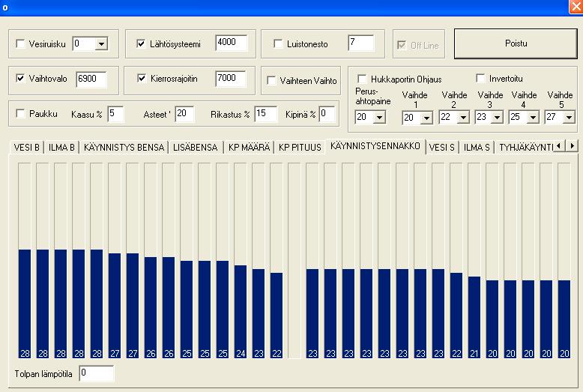The height and width of the screenshot is (392, 583).
Task: Click the Kaasu % input field
Action: 115,114
